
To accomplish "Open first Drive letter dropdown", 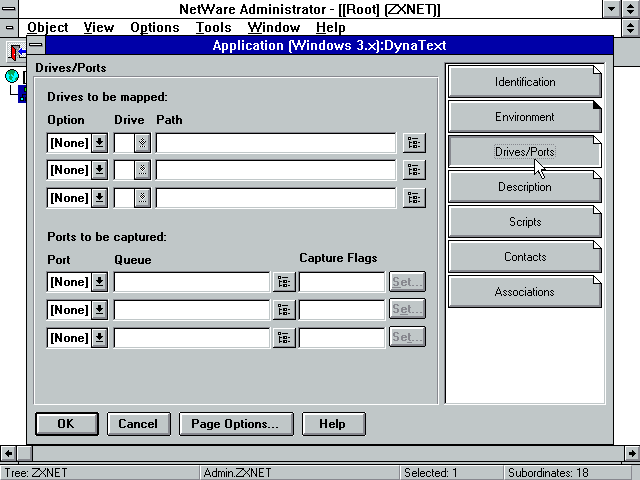I will (x=142, y=143).
